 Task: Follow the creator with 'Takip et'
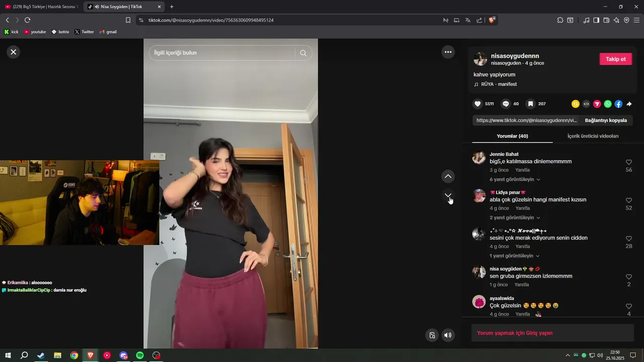point(615,59)
